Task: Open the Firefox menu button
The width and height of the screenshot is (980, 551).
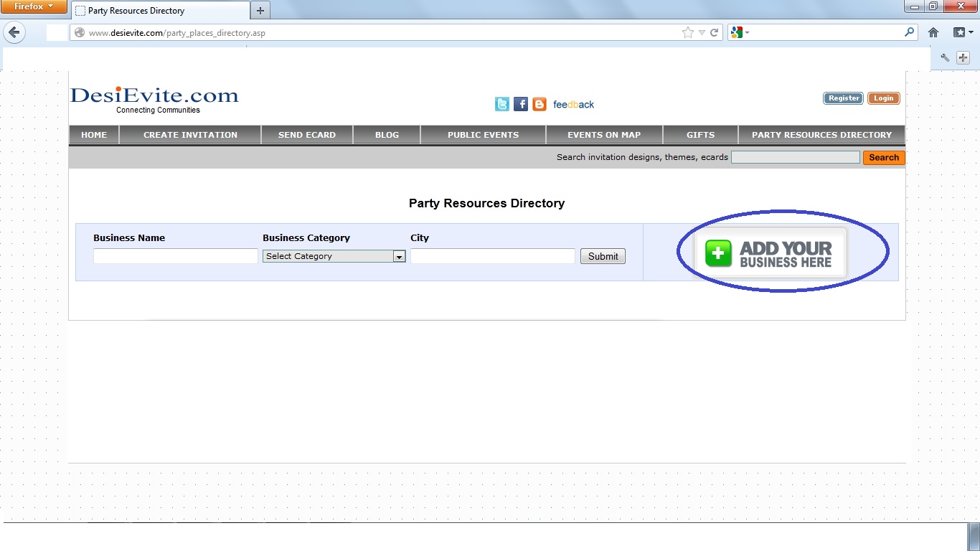Action: coord(34,6)
